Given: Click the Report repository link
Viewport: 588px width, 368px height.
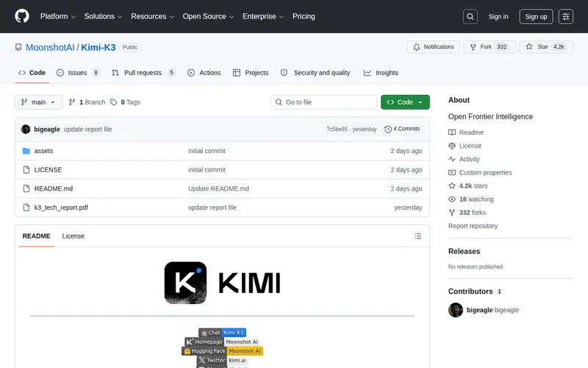Looking at the screenshot, I should [473, 226].
